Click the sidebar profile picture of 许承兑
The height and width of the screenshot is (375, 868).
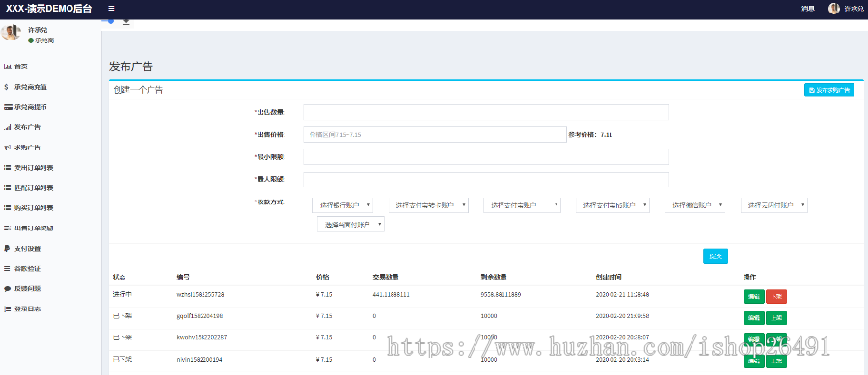(x=11, y=32)
